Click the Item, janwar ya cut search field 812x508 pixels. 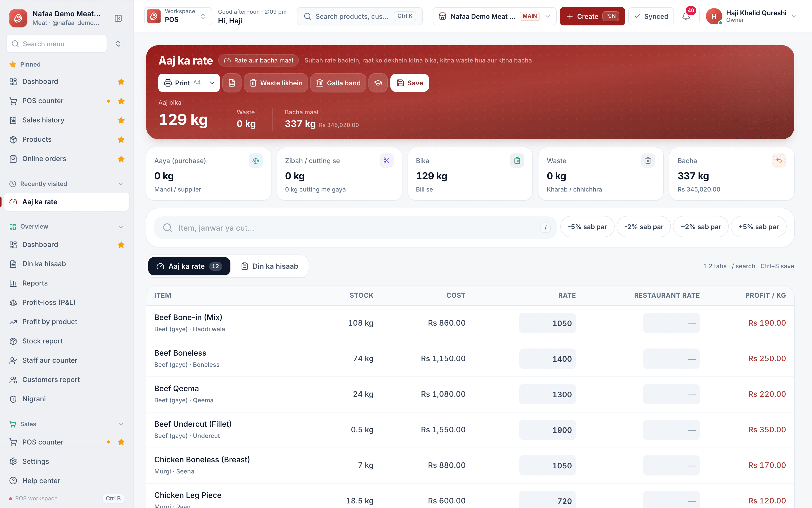[355, 228]
